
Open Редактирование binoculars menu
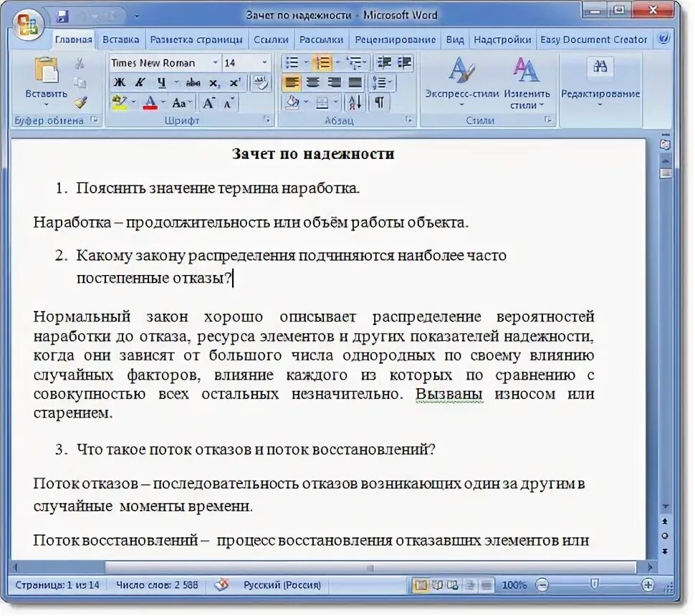pyautogui.click(x=600, y=82)
